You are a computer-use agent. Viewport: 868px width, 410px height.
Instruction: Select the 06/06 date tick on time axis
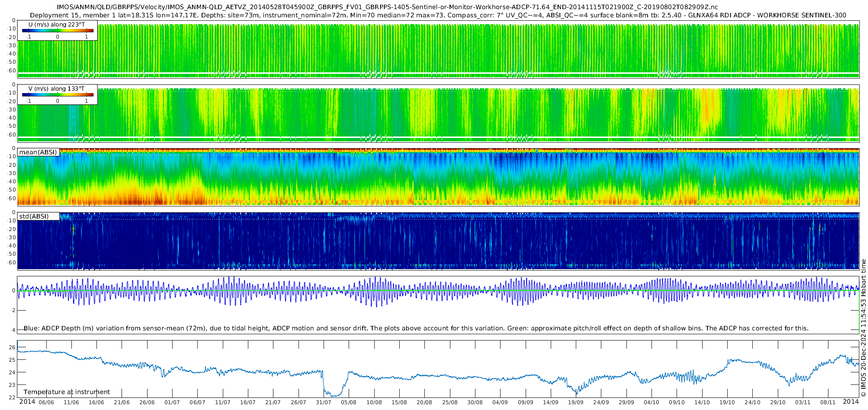pyautogui.click(x=46, y=402)
